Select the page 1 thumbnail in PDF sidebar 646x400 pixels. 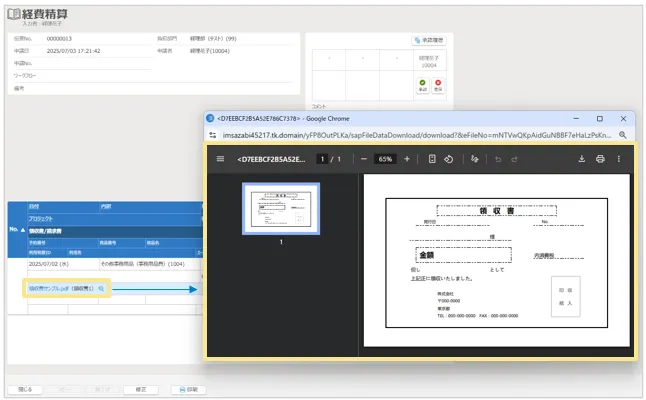(x=281, y=209)
